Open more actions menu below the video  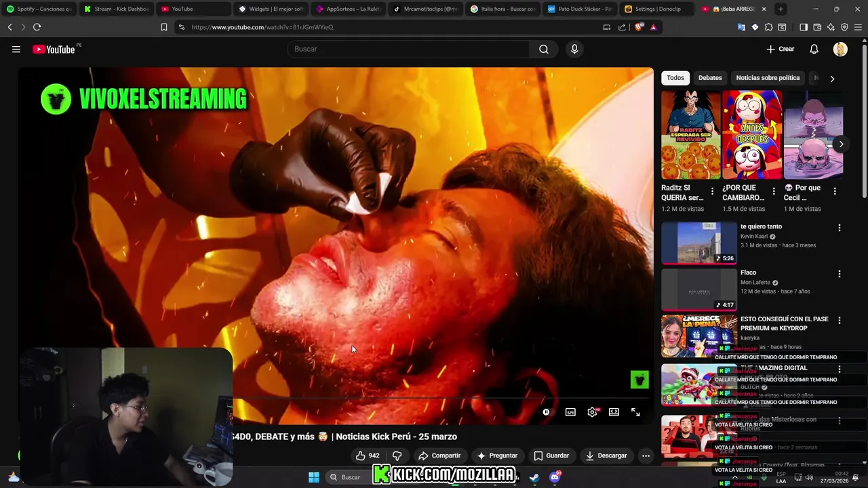click(646, 455)
